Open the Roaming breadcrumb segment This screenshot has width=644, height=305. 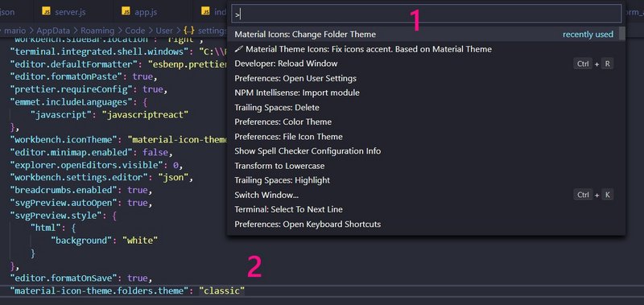97,31
